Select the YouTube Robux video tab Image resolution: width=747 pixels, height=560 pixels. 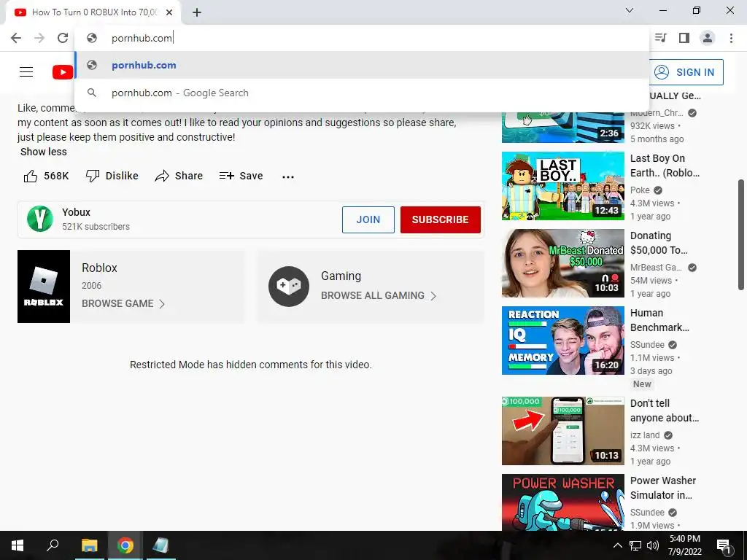pyautogui.click(x=93, y=12)
